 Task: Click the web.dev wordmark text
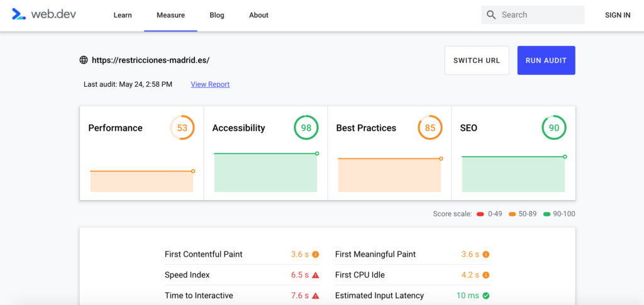[54, 14]
